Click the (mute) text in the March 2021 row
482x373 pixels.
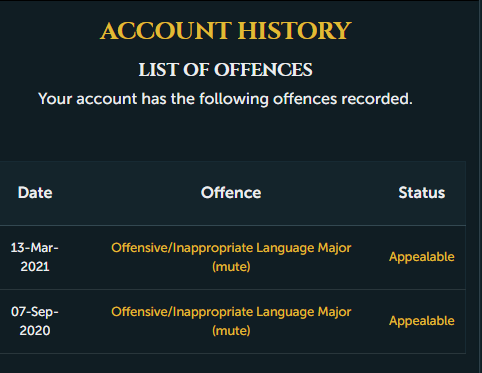231,267
